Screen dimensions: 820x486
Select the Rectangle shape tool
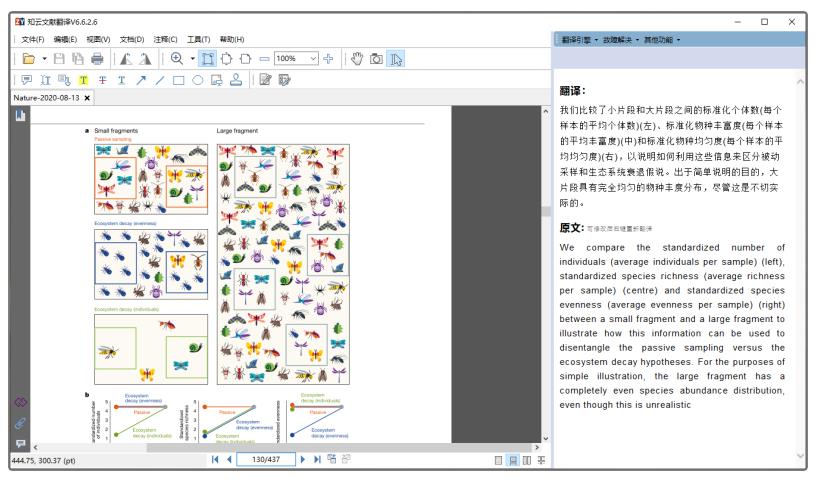click(x=179, y=82)
